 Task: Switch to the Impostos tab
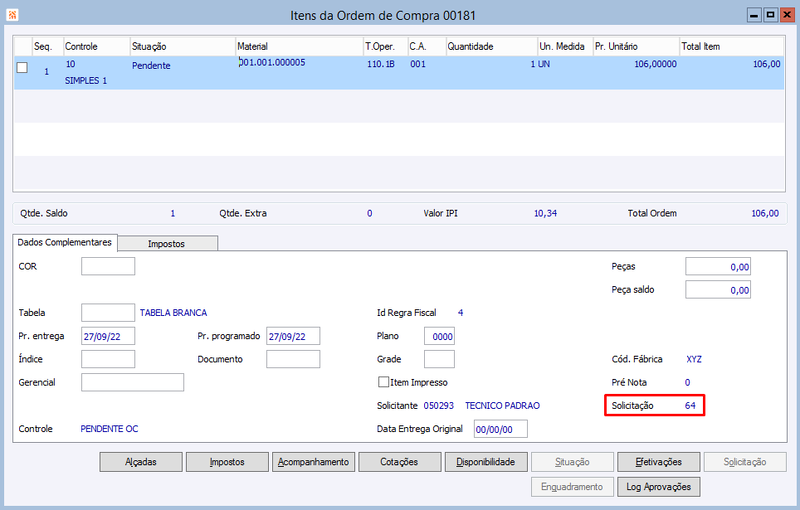(x=166, y=244)
